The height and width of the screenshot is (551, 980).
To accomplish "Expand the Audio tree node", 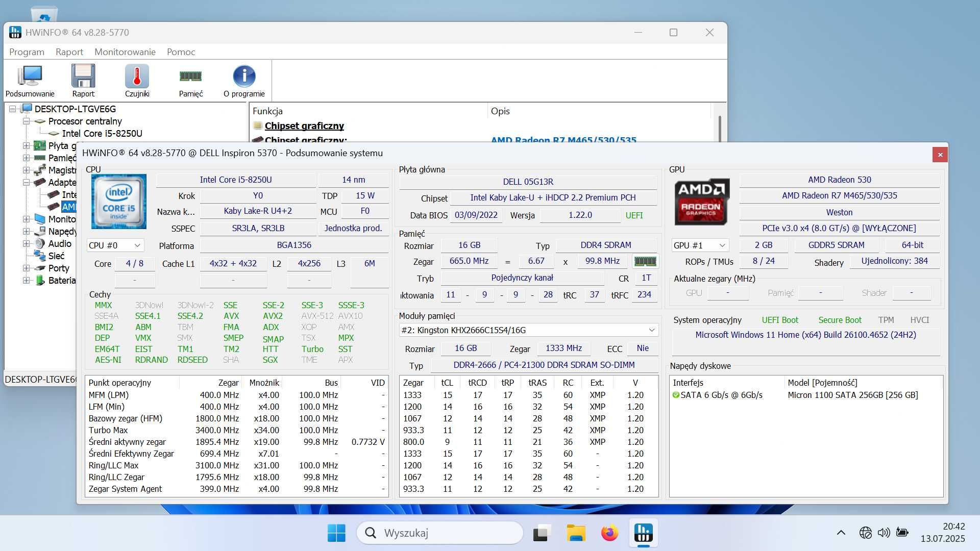I will [26, 244].
